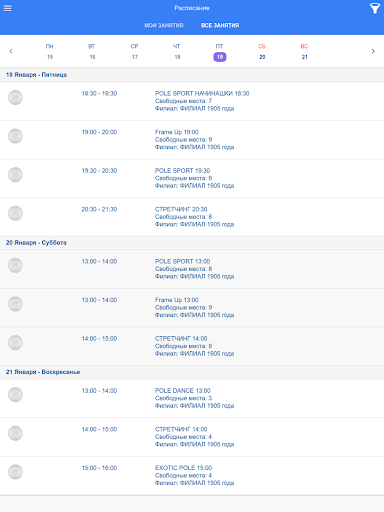Select Sunday 21 in calendar

click(x=304, y=52)
